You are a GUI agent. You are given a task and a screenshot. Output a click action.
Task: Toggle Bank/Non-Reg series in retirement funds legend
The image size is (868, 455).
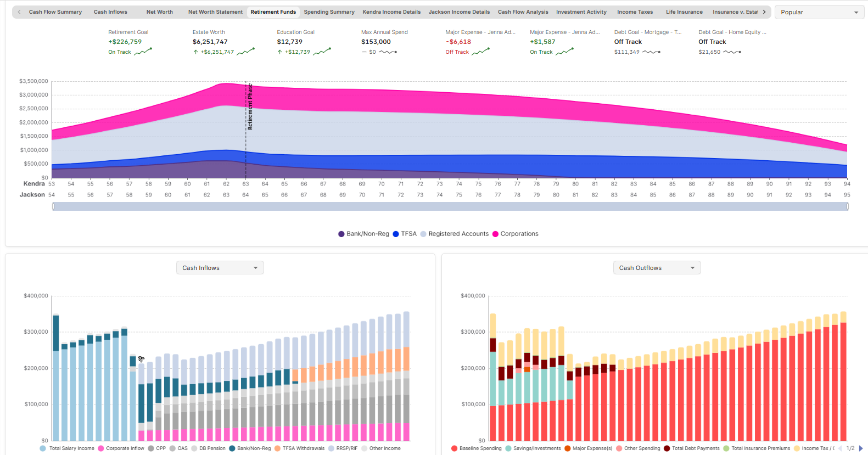(x=363, y=234)
